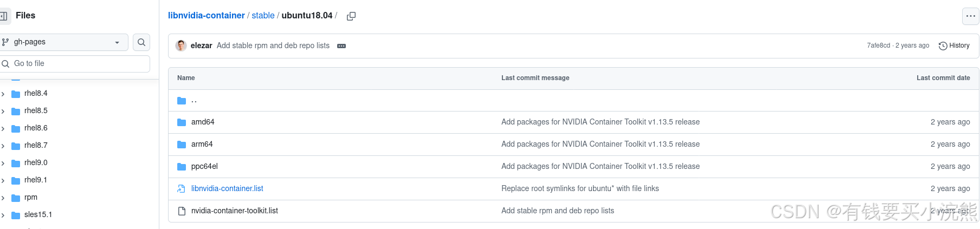This screenshot has height=229, width=980.
Task: Open the three-dot more options menu
Action: pyautogui.click(x=970, y=16)
